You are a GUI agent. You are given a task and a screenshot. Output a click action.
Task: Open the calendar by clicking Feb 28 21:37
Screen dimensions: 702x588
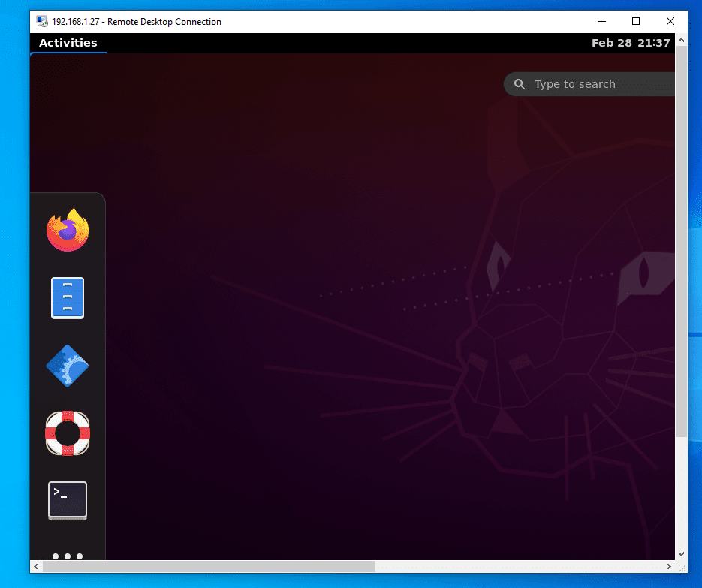[631, 43]
